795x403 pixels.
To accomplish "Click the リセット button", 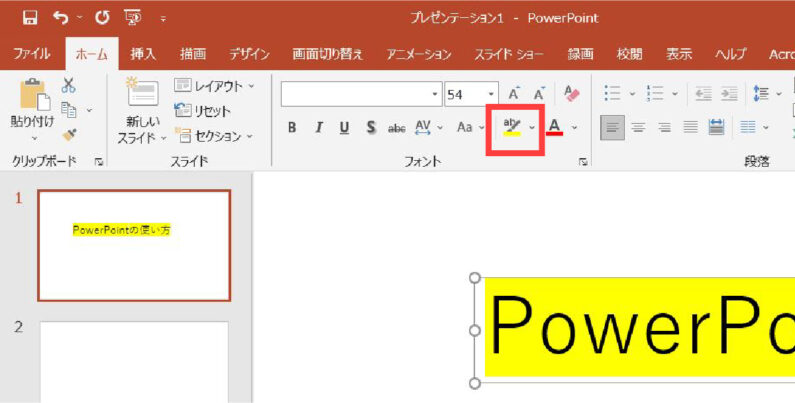I will point(202,111).
